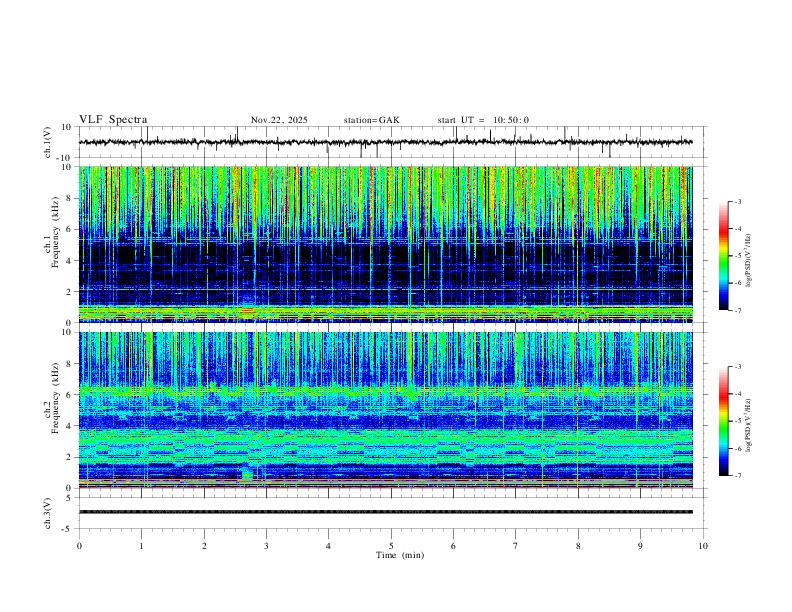Click the ch.2 spectrogram panel

coord(385,410)
